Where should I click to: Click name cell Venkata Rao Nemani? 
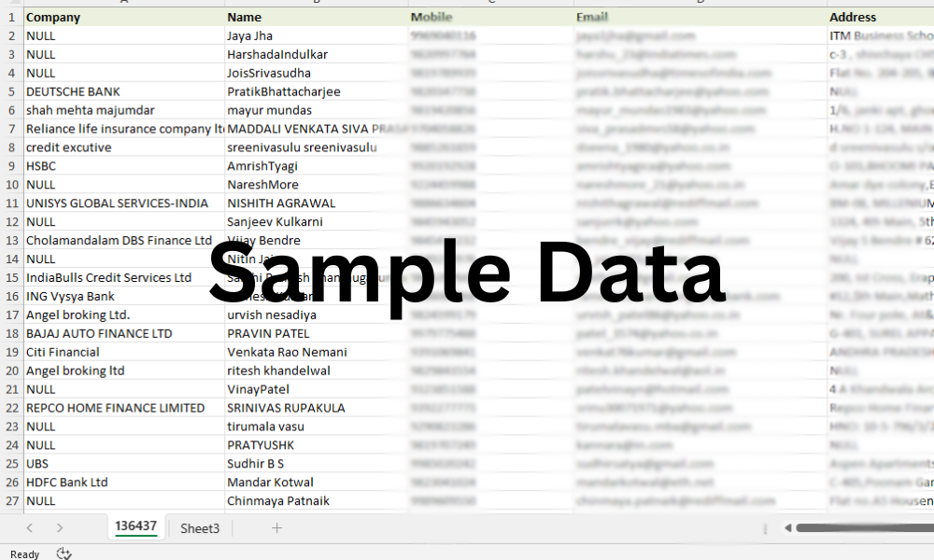[x=317, y=352]
